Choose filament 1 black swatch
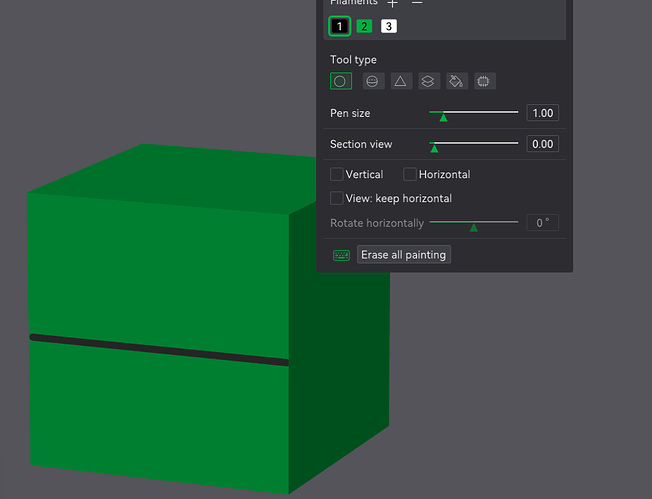 [x=340, y=26]
